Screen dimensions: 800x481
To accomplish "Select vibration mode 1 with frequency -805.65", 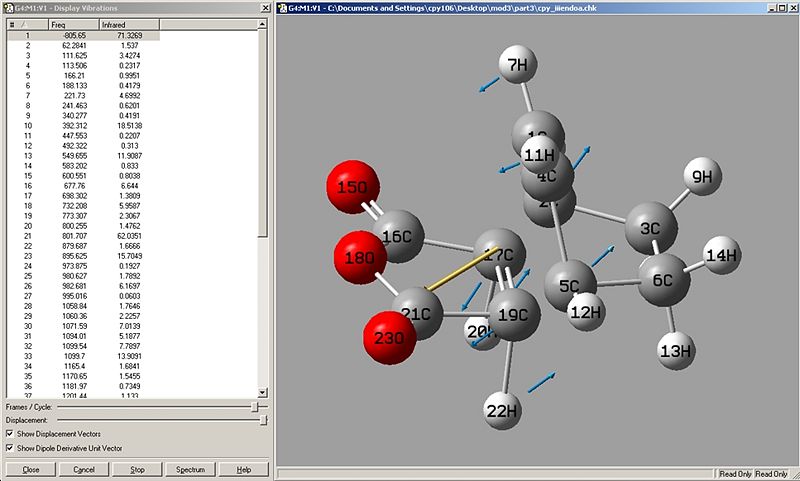I will pyautogui.click(x=83, y=35).
